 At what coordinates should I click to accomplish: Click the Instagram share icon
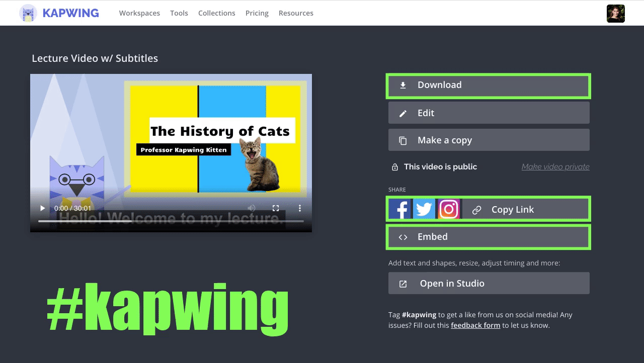[448, 209]
